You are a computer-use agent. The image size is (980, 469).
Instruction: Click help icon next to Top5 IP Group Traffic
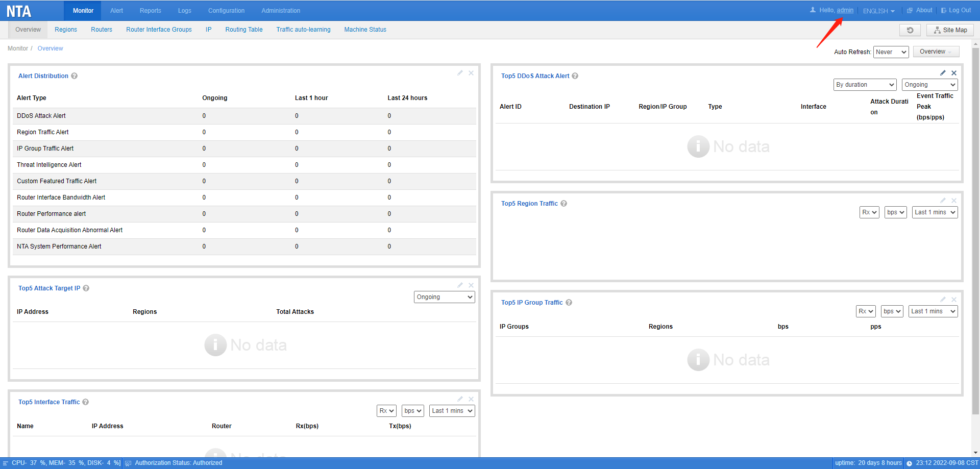click(x=569, y=303)
